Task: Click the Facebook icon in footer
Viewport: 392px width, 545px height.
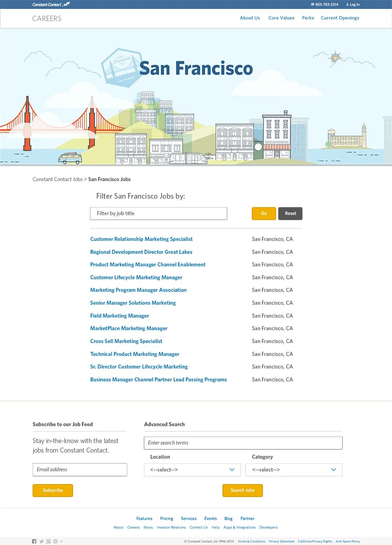Action: 34,541
